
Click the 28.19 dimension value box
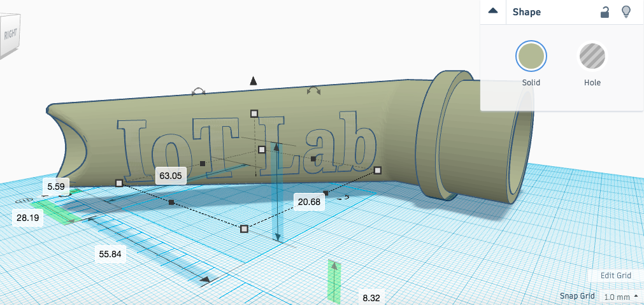[x=27, y=218]
